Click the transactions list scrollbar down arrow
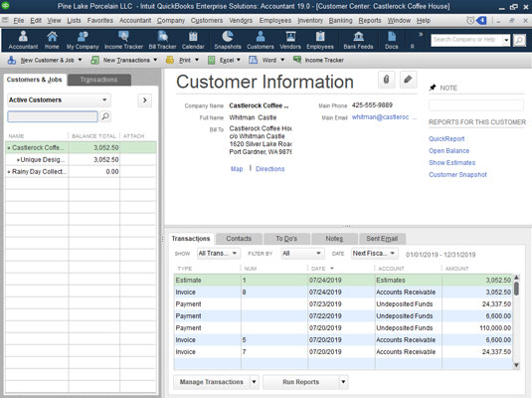 [x=516, y=365]
